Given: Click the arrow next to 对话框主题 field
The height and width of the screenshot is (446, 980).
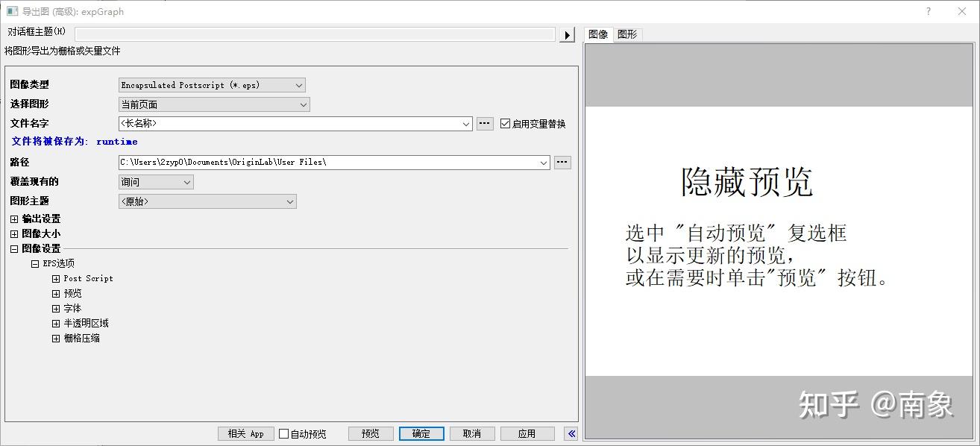Looking at the screenshot, I should pyautogui.click(x=568, y=33).
